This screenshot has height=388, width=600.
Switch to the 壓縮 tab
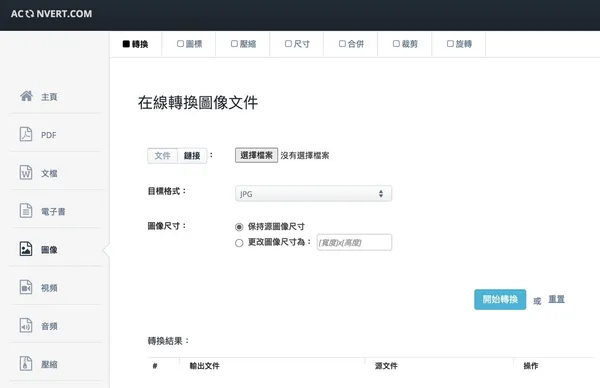243,44
